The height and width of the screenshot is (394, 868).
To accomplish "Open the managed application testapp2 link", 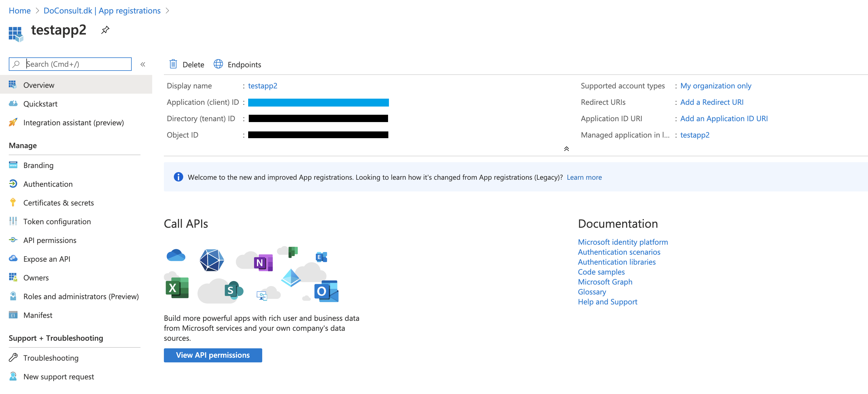I will point(694,135).
